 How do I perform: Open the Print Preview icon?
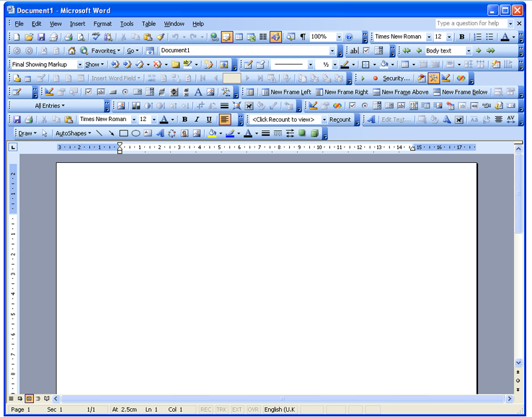80,37
